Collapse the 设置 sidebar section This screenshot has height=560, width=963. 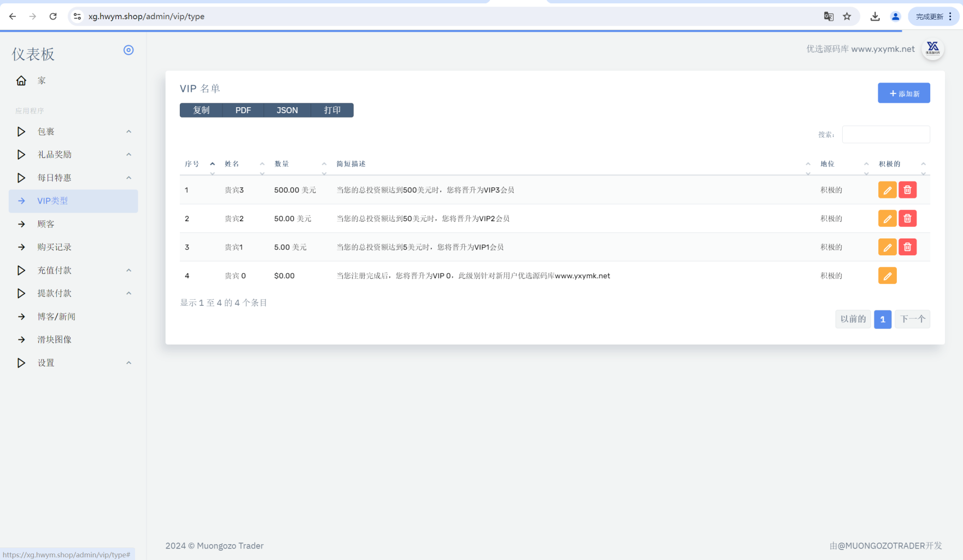click(x=128, y=362)
